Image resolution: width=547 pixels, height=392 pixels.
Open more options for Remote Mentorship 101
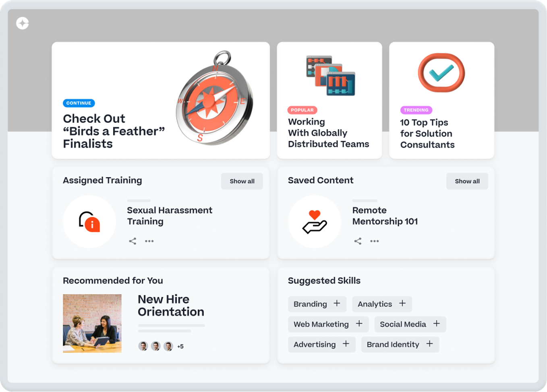(x=375, y=241)
